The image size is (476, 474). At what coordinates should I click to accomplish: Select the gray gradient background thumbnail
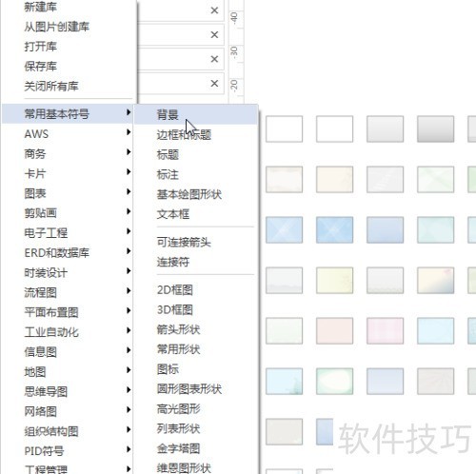click(x=435, y=128)
